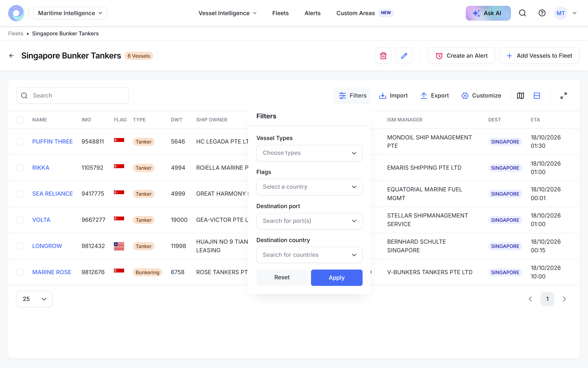
Task: Go to previous page arrow
Action: point(530,299)
